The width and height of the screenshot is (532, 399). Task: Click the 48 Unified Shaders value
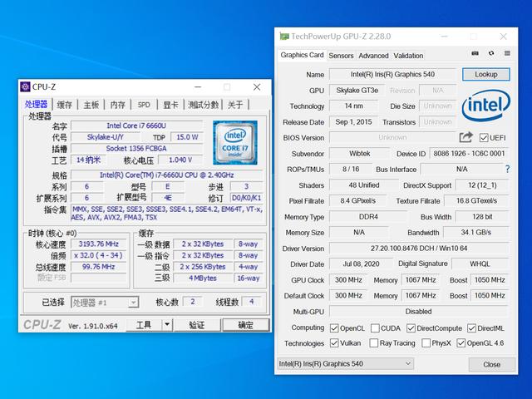(x=364, y=185)
